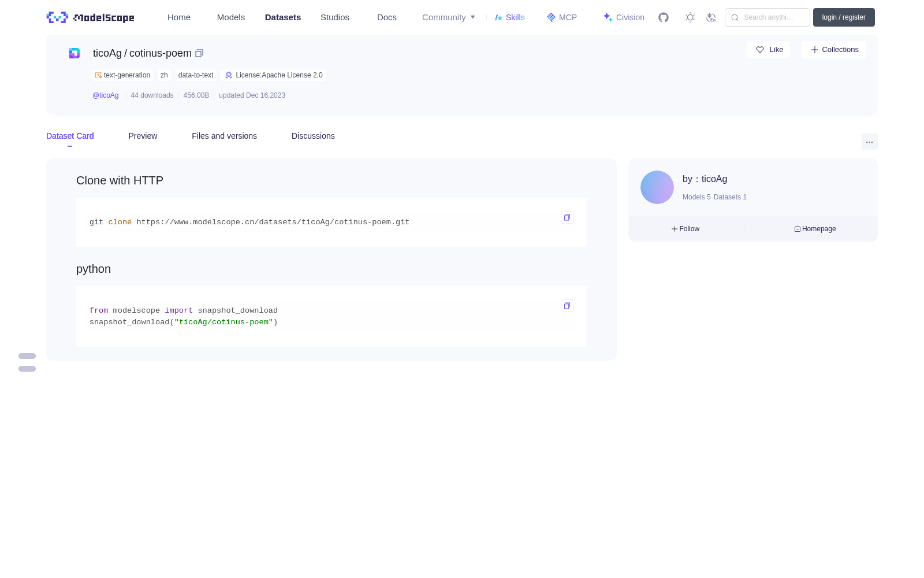Open the Discussions tab

pyautogui.click(x=313, y=136)
